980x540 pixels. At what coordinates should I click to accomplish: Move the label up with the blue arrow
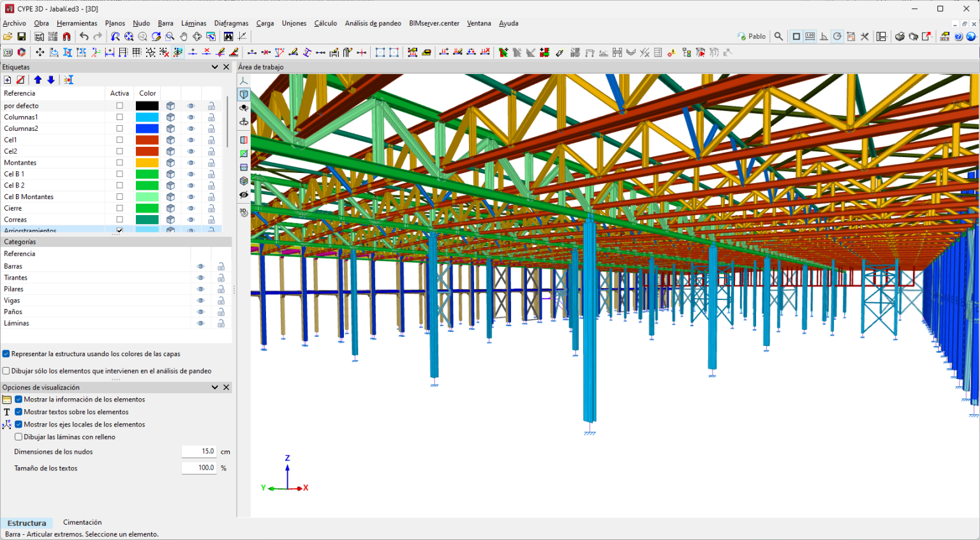[38, 80]
